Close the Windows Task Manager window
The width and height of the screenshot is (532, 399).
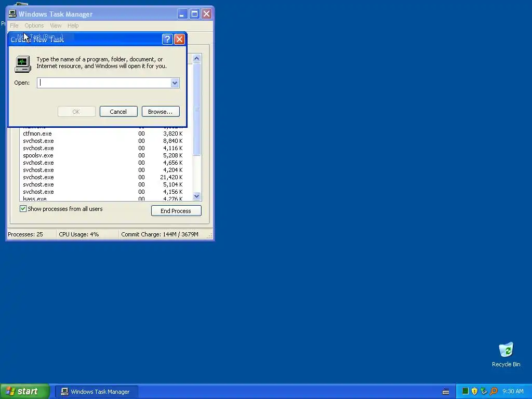(206, 14)
